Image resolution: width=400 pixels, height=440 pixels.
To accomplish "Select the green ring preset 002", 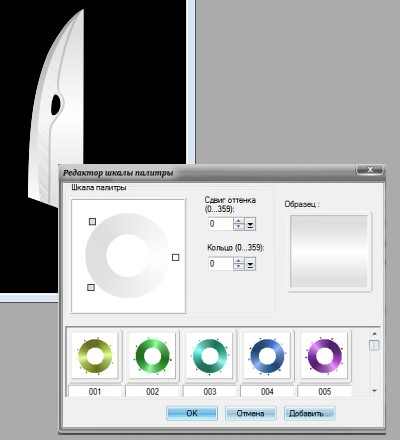I will [152, 355].
